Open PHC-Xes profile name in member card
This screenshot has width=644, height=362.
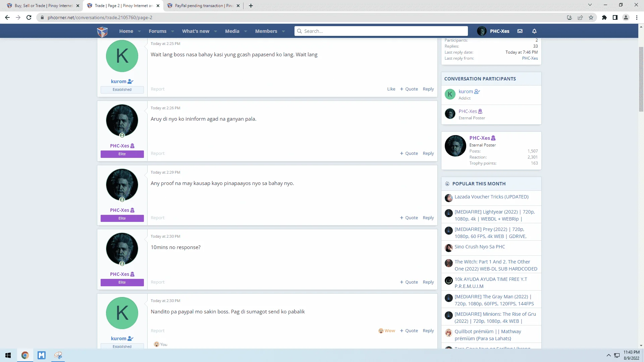pyautogui.click(x=480, y=138)
